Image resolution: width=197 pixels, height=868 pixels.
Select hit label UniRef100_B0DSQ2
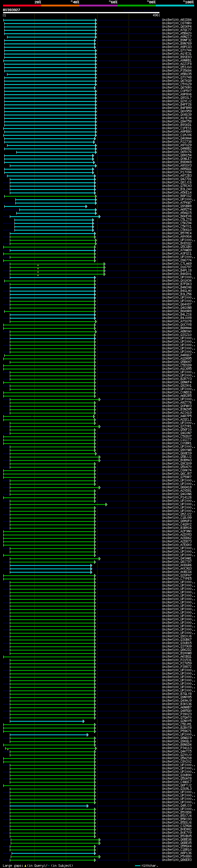[177, 243]
